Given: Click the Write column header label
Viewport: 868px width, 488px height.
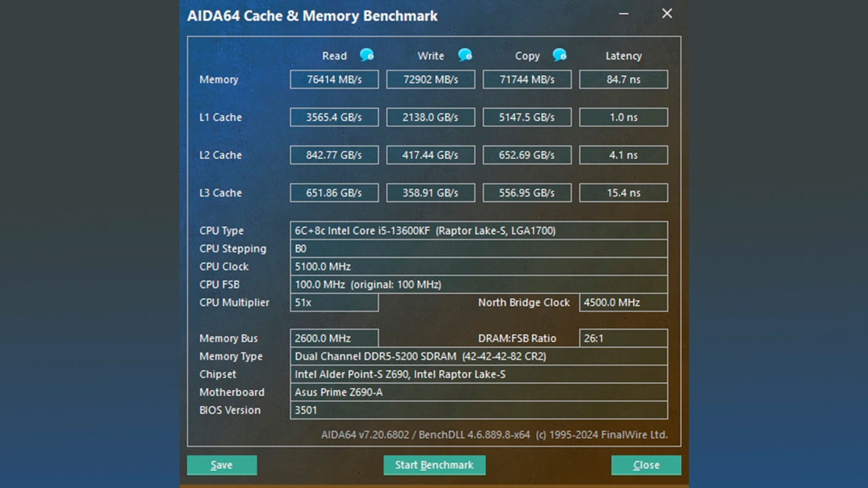Looking at the screenshot, I should pos(430,56).
